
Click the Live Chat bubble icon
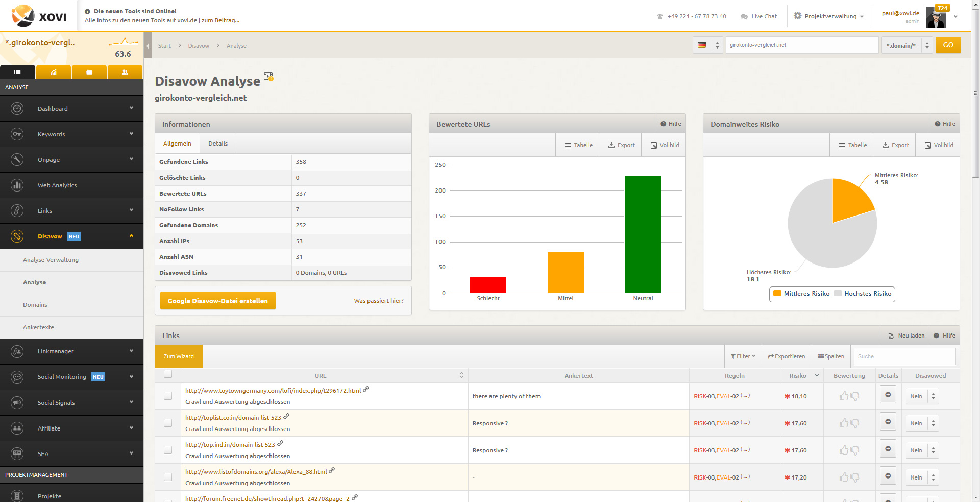click(744, 16)
